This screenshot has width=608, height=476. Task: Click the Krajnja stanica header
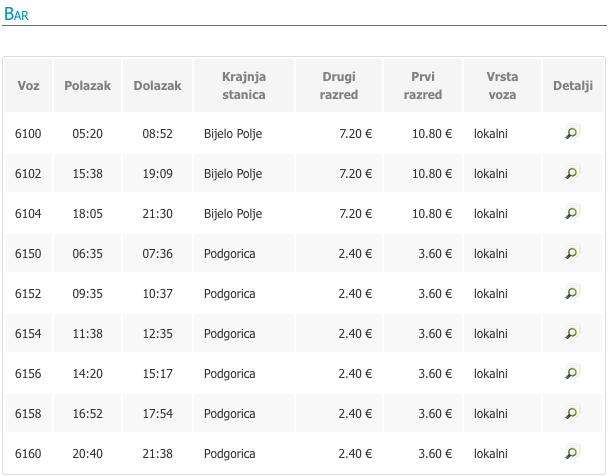click(244, 85)
